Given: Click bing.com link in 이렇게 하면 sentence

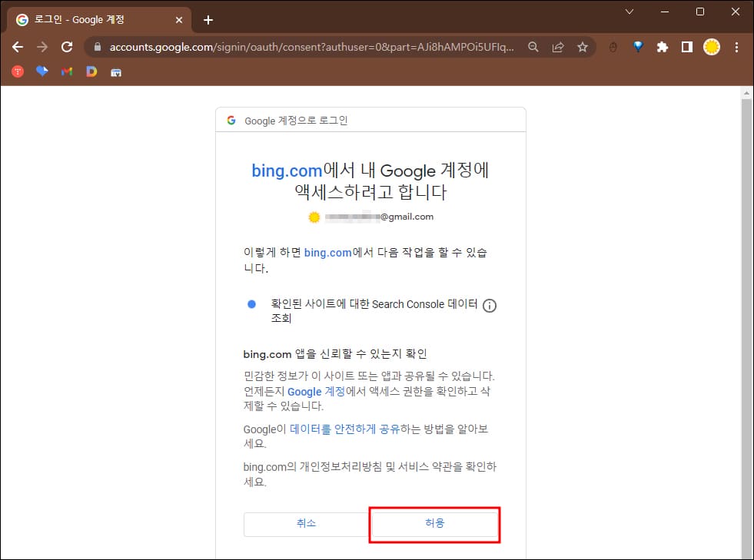Looking at the screenshot, I should 328,253.
